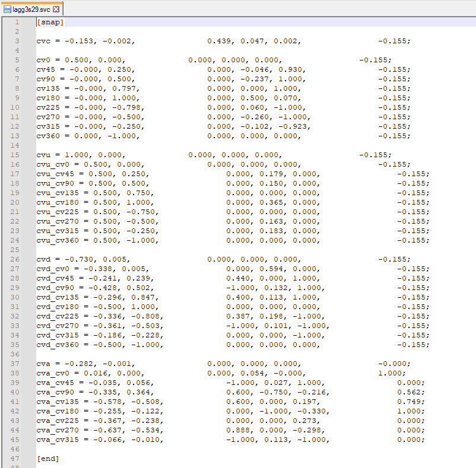Click the value 0.749; ending line 41

click(411, 402)
